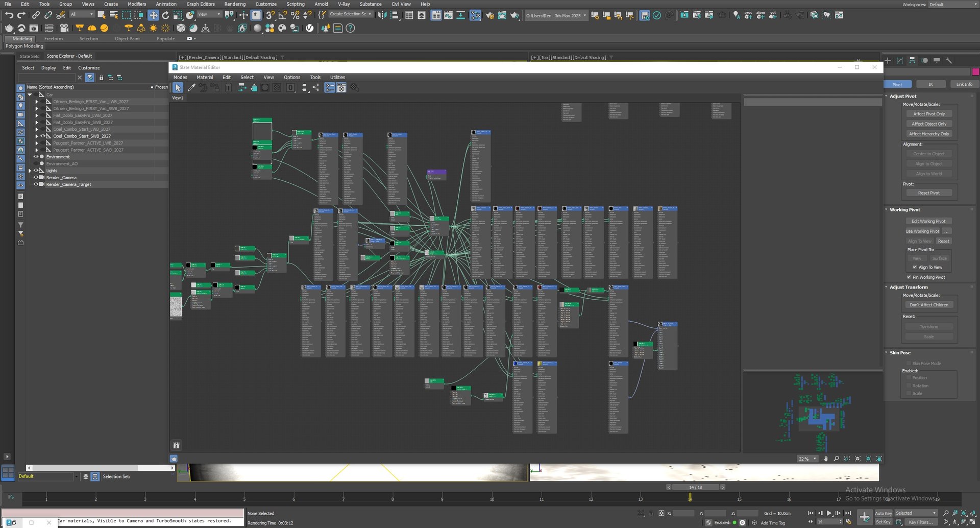980x528 pixels.
Task: Toggle visibility of Opel_Combo_Start_SWB_2027
Action: [43, 136]
